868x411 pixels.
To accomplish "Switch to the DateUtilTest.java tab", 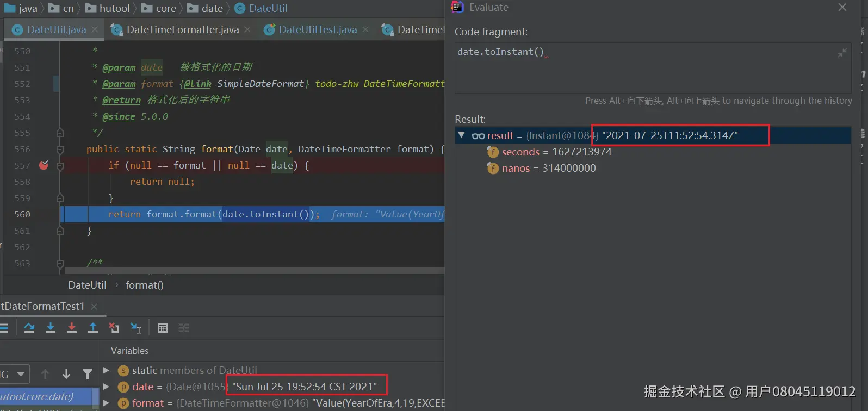I will [x=318, y=29].
